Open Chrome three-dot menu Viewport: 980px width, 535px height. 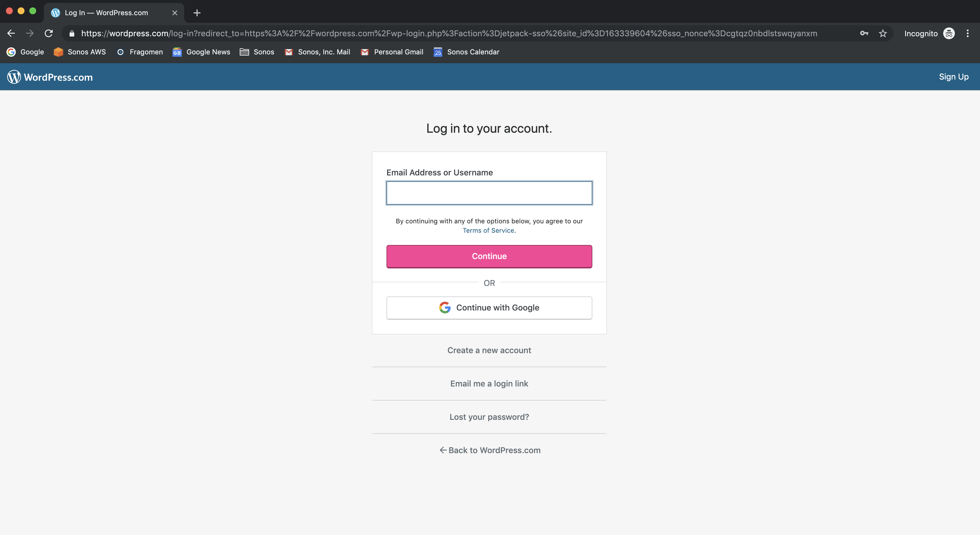967,34
